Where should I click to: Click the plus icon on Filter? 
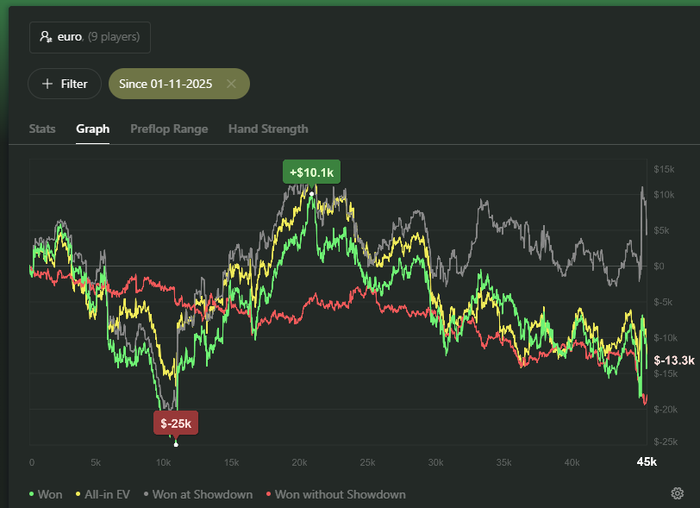tap(47, 84)
